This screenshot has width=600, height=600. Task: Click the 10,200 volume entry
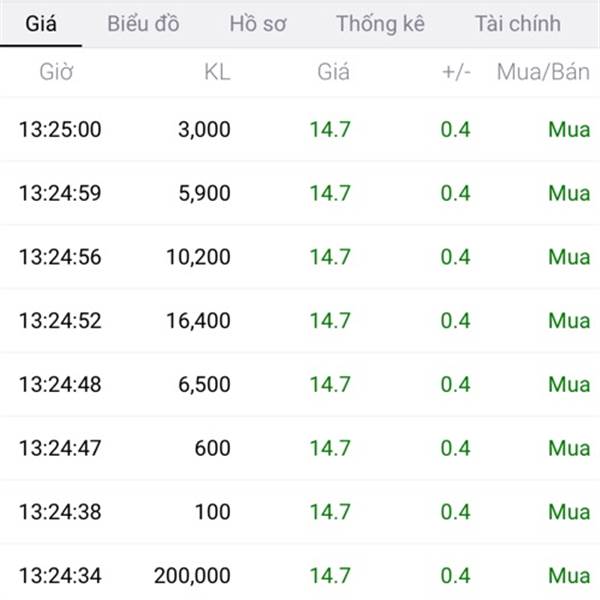click(198, 257)
